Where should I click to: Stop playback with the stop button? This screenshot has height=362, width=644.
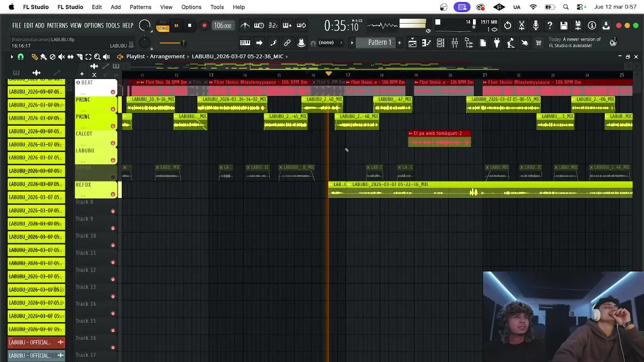coord(190,26)
